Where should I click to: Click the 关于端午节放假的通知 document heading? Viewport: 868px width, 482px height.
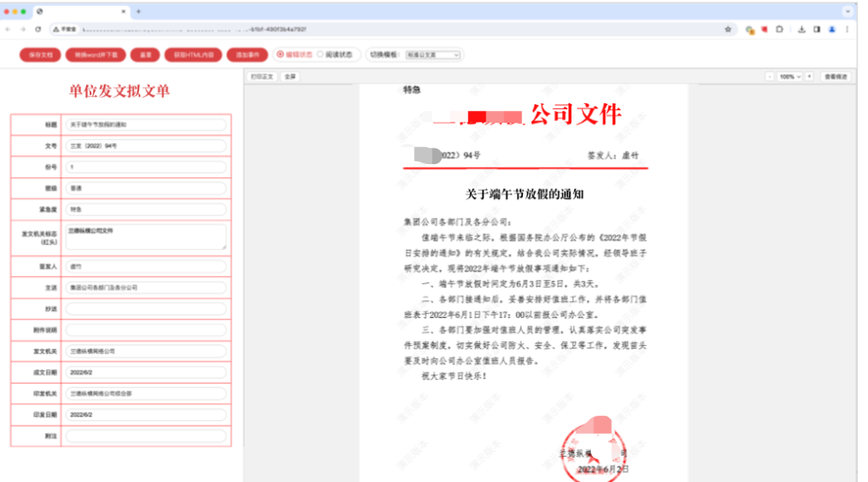coord(525,194)
